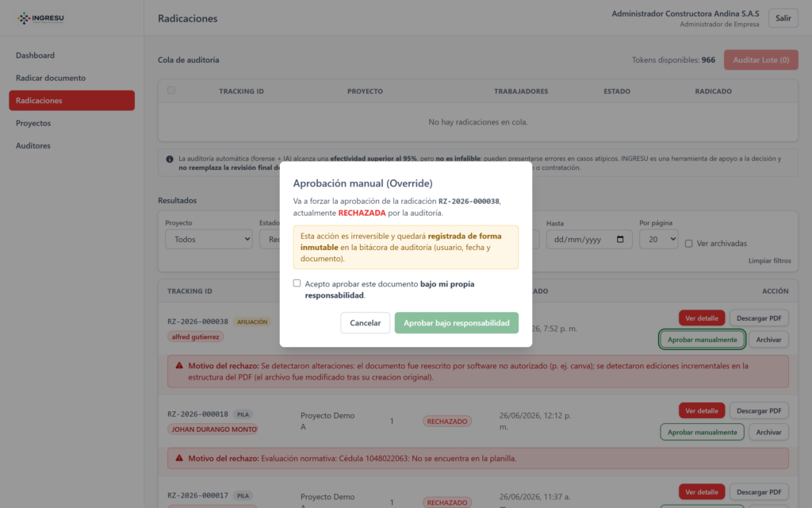This screenshot has height=508, width=812.
Task: Click the INGRESU logo icon
Action: [23, 18]
